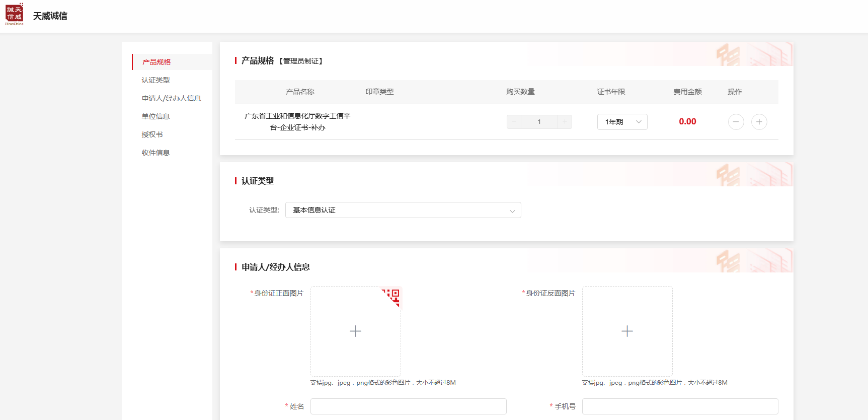This screenshot has width=868, height=420.
Task: Jump to the 申请人/经办人信息 section in the sidebar
Action: pos(171,98)
